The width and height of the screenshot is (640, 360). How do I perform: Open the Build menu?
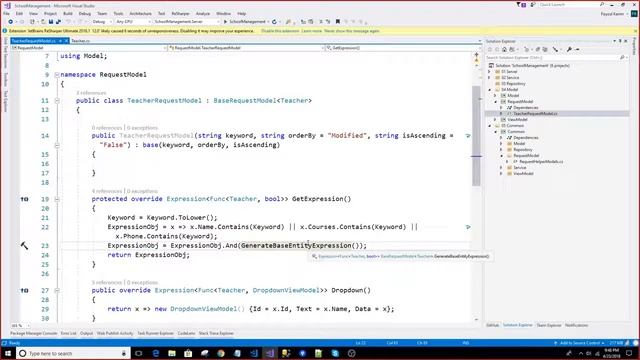pyautogui.click(x=67, y=13)
